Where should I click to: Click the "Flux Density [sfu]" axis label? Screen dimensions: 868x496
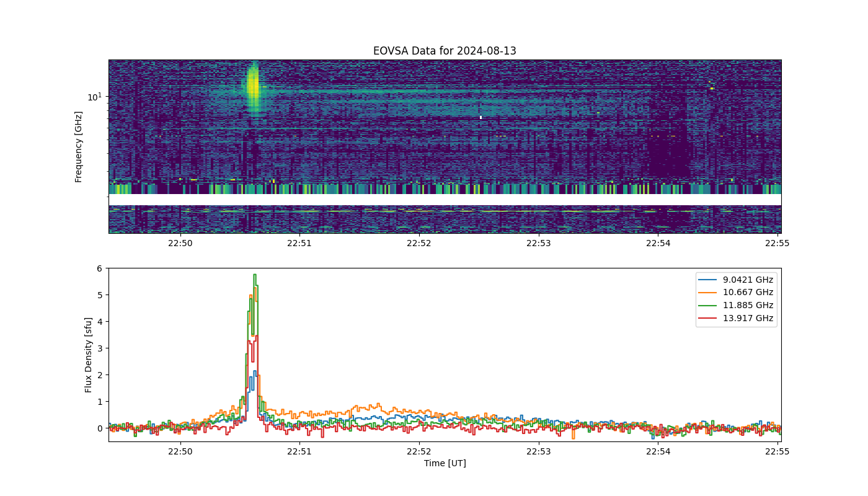89,355
